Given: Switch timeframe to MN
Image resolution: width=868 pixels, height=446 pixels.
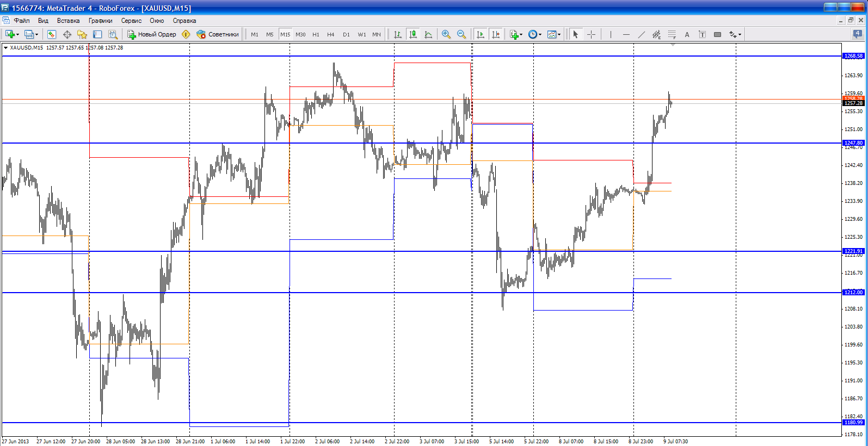Looking at the screenshot, I should (x=377, y=34).
